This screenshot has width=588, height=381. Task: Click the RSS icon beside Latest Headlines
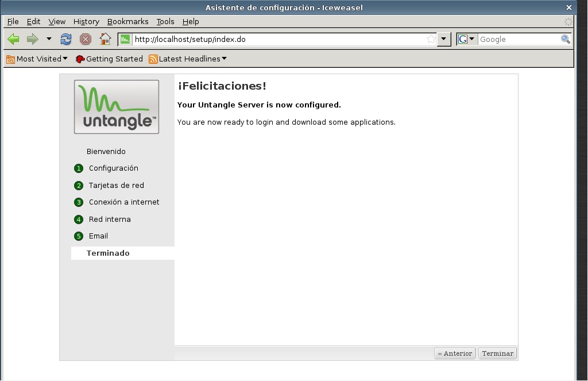[152, 59]
